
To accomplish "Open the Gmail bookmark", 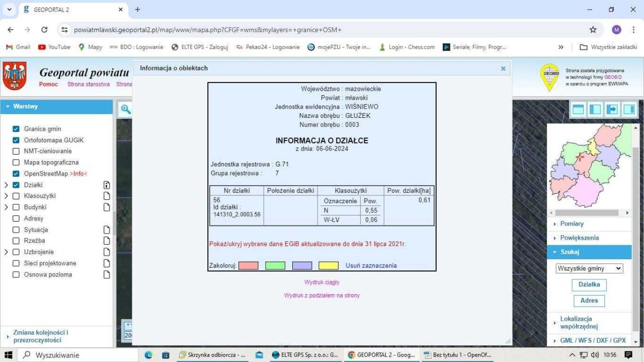I will [x=18, y=47].
